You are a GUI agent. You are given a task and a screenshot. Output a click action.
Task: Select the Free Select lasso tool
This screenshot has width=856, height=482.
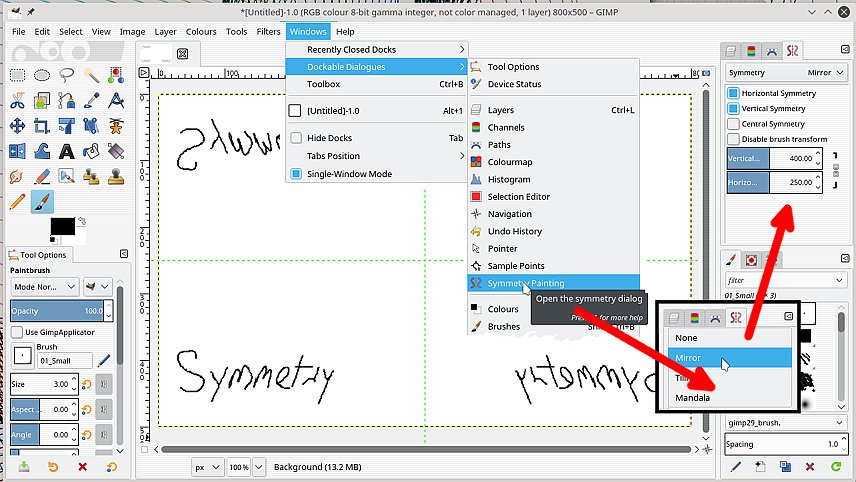tap(67, 75)
